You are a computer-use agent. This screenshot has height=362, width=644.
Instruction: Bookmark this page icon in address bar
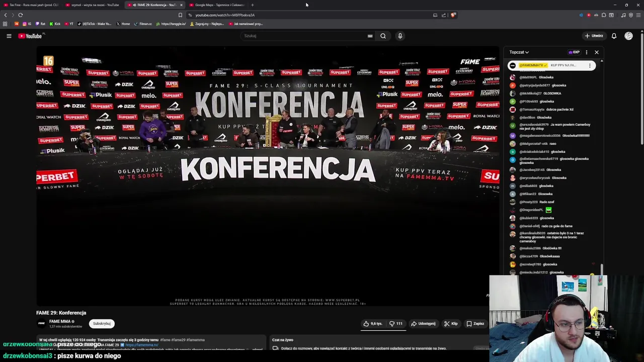[x=180, y=15]
